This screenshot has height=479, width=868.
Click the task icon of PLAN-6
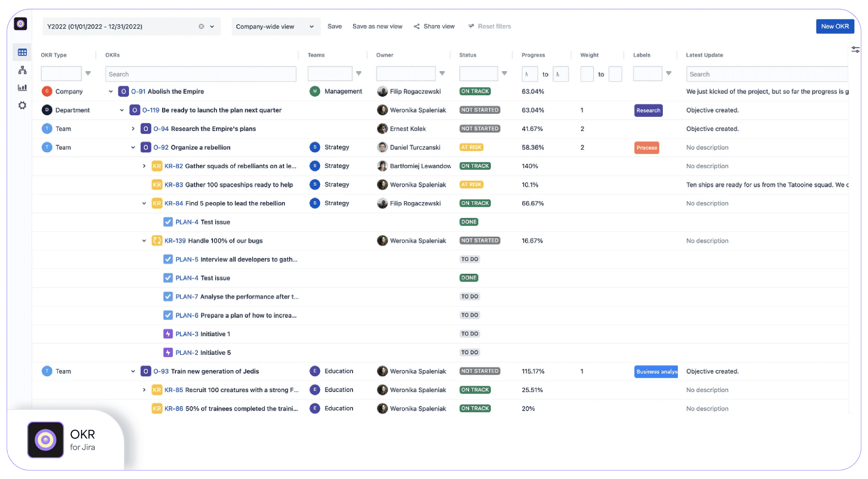[168, 315]
